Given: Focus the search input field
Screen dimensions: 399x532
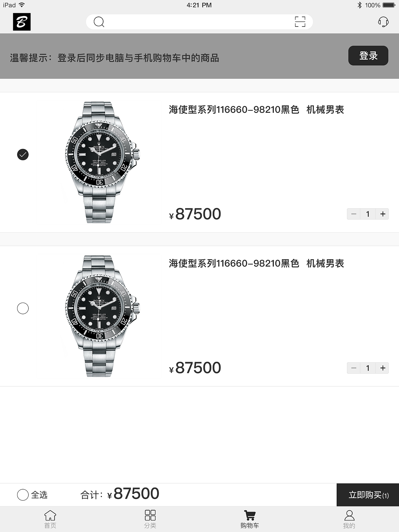Looking at the screenshot, I should tap(199, 22).
